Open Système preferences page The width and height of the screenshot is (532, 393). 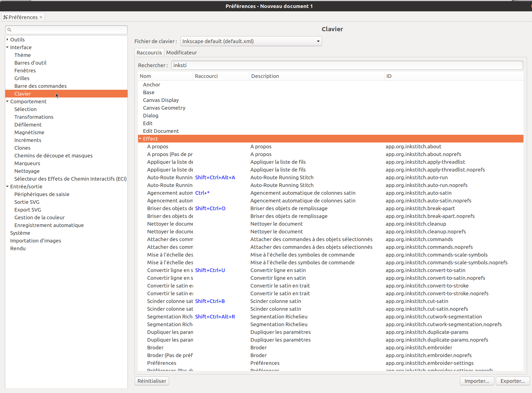pyautogui.click(x=20, y=233)
